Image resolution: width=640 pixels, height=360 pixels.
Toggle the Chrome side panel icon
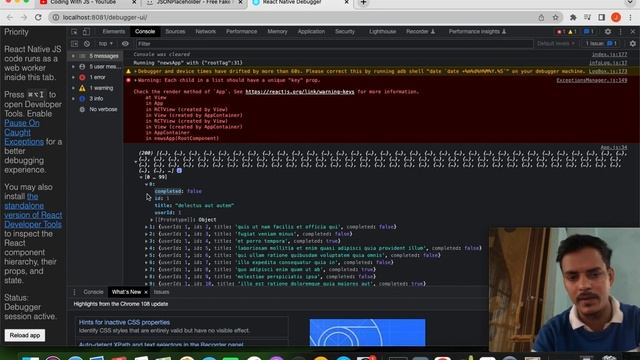pos(601,18)
